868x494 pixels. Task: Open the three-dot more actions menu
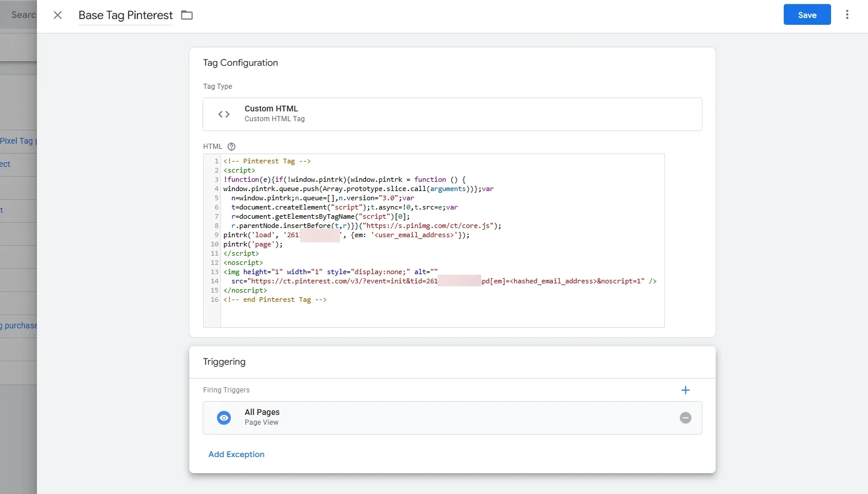(847, 14)
